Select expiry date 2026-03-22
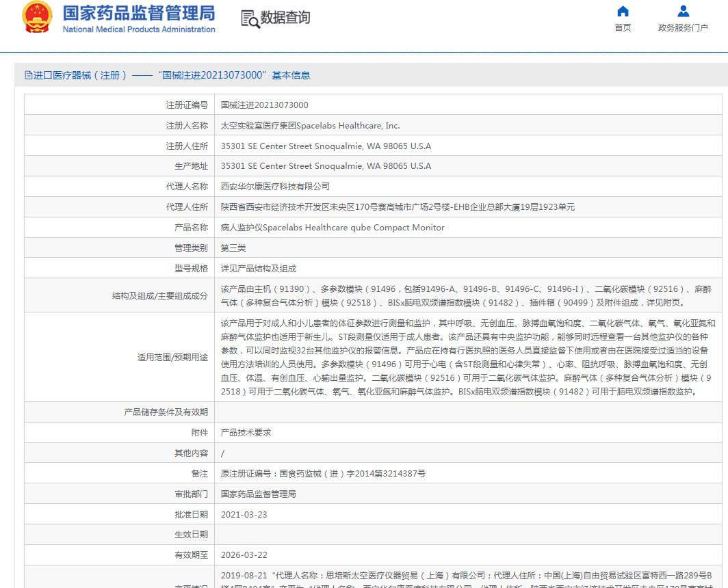Image resolution: width=728 pixels, height=588 pixels. click(244, 555)
